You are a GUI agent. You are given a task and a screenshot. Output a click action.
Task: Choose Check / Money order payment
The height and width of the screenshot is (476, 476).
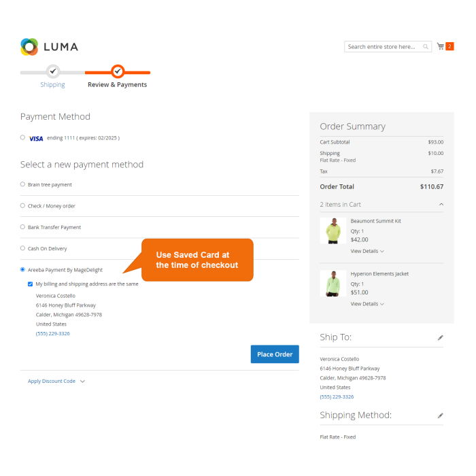click(x=22, y=205)
